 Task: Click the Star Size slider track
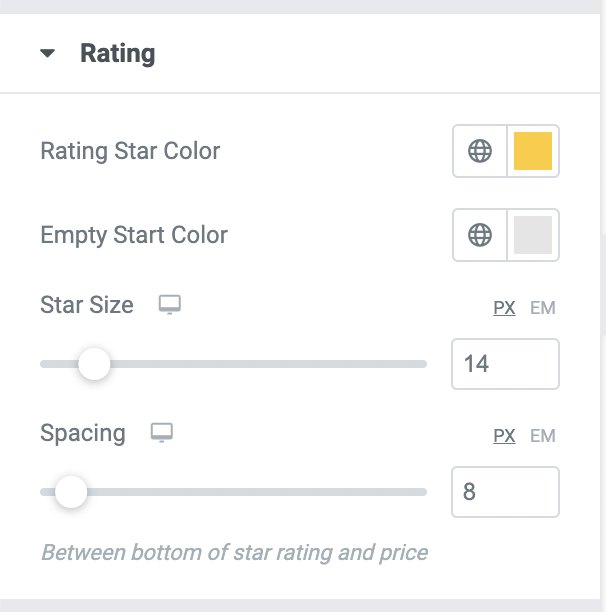click(x=233, y=364)
